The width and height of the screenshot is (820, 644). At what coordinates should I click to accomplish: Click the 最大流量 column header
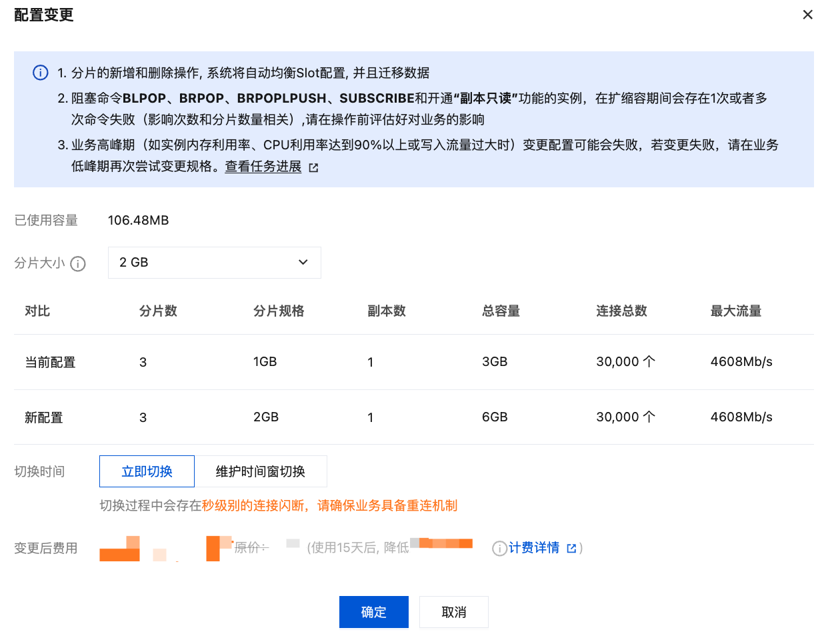coord(736,311)
